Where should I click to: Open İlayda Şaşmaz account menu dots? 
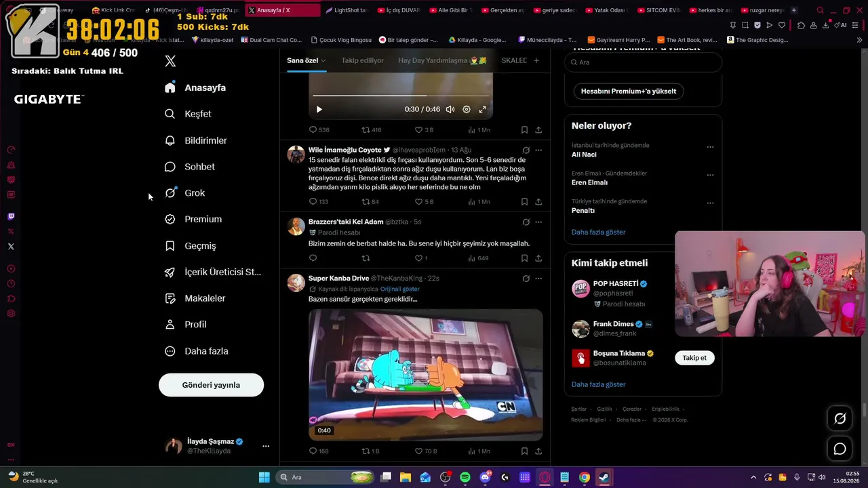coord(266,446)
